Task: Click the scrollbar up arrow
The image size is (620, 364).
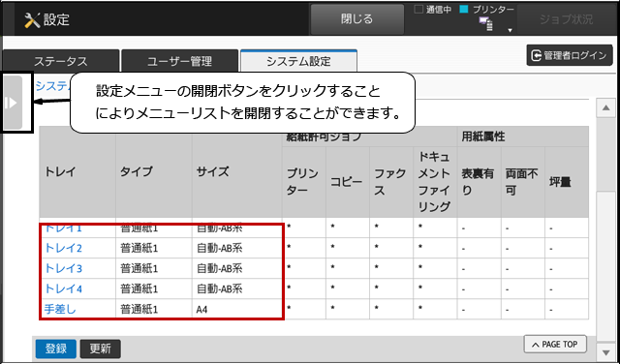Action: (x=605, y=107)
